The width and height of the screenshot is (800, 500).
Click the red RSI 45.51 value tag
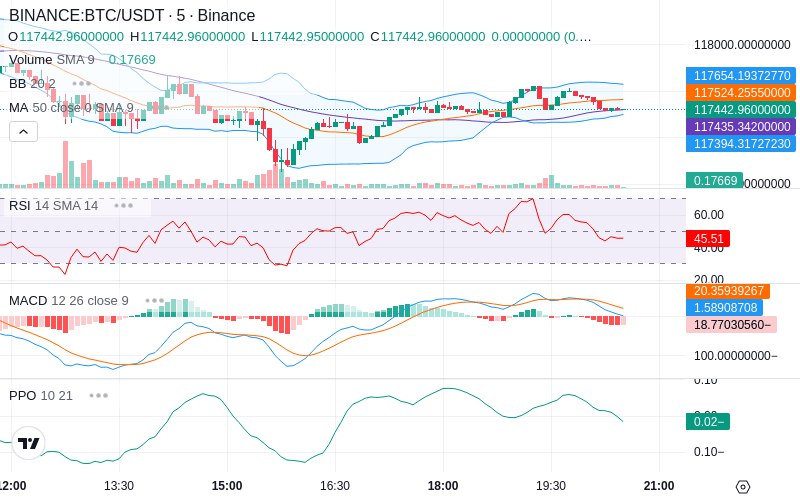708,238
